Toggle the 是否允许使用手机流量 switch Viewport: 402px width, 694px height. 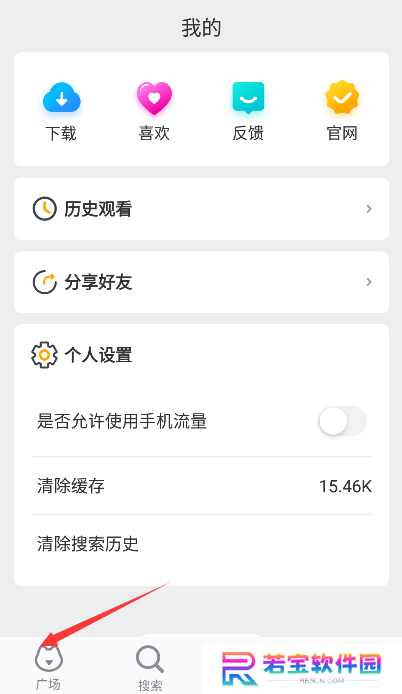click(x=343, y=421)
